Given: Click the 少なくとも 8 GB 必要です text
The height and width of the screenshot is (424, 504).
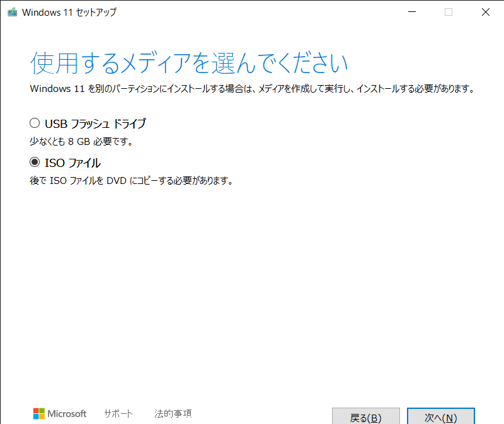Looking at the screenshot, I should tap(81, 142).
